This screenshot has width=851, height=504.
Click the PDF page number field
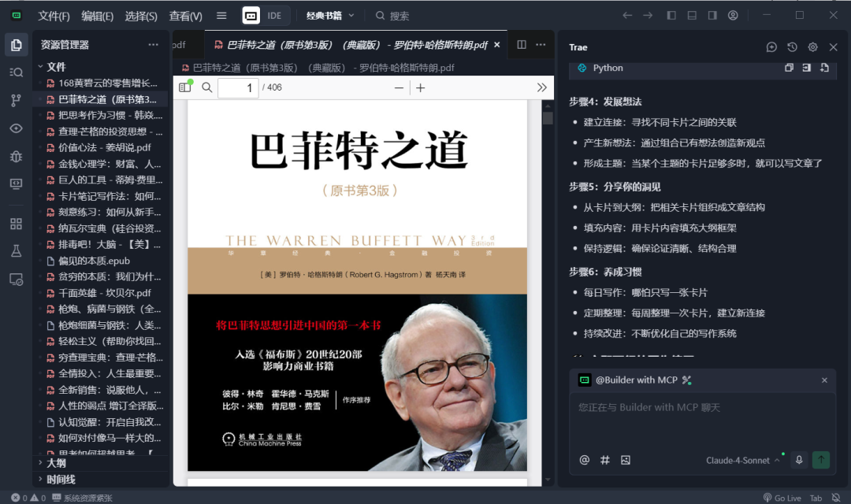238,88
